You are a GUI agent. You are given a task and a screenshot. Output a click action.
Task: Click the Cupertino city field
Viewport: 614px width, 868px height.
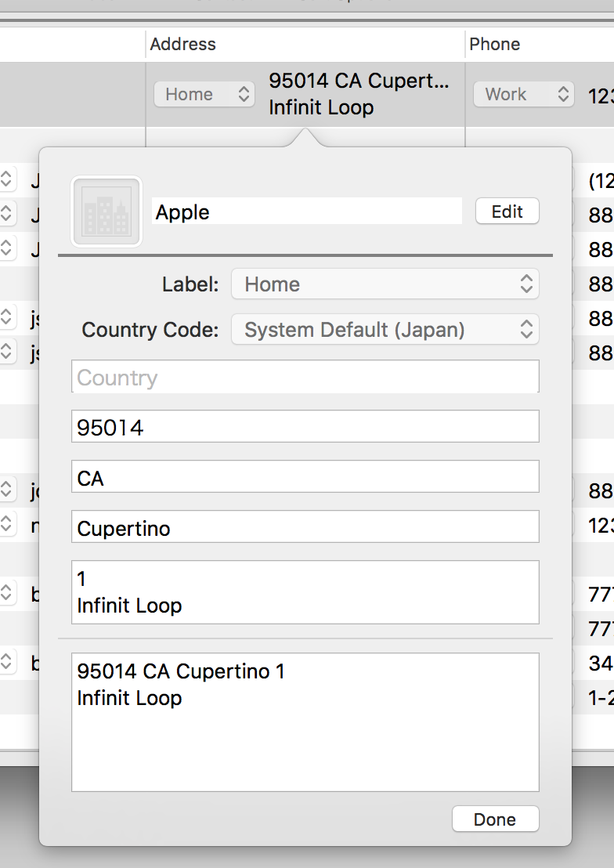tap(305, 527)
